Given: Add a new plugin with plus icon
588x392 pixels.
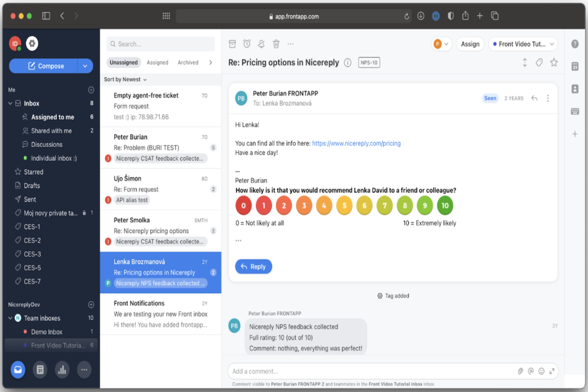Looking at the screenshot, I should pyautogui.click(x=575, y=134).
